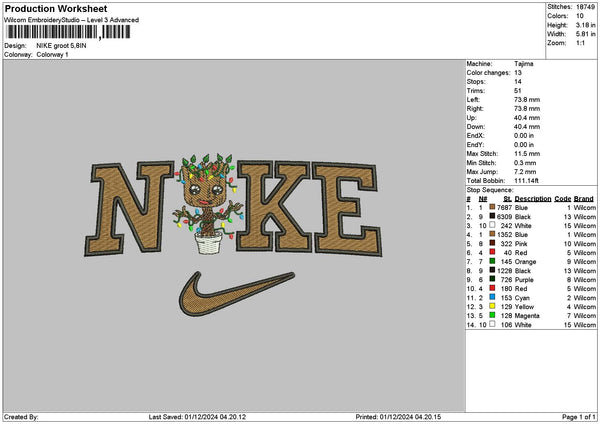Click the brown swatch for stop 1 (7687 stitches)
Image resolution: width=600 pixels, height=424 pixels.
492,207
